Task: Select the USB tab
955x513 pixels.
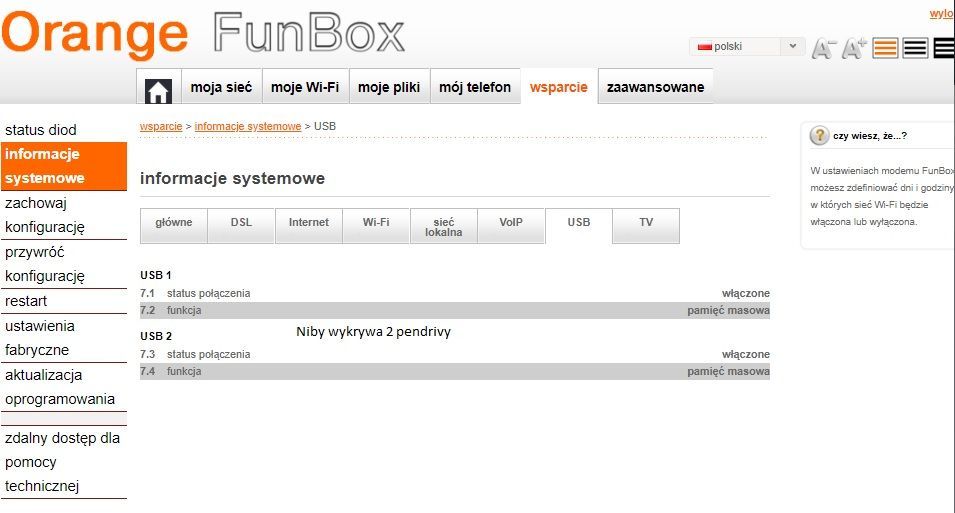Action: point(579,225)
